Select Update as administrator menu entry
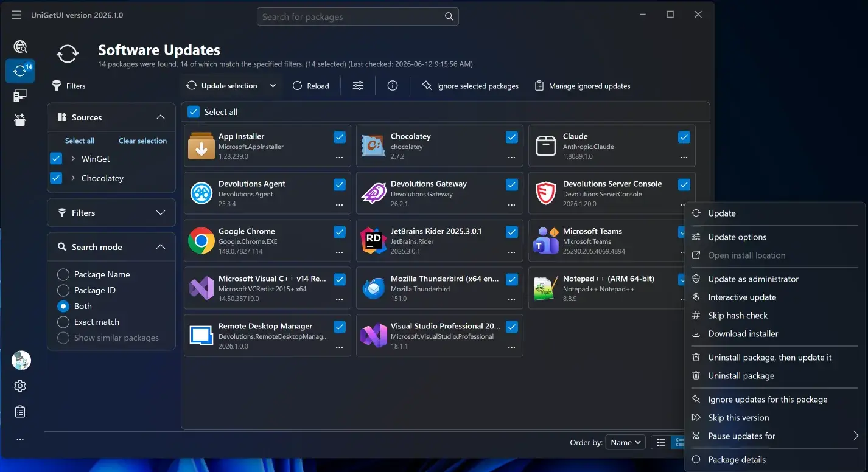The width and height of the screenshot is (868, 472). (775, 279)
